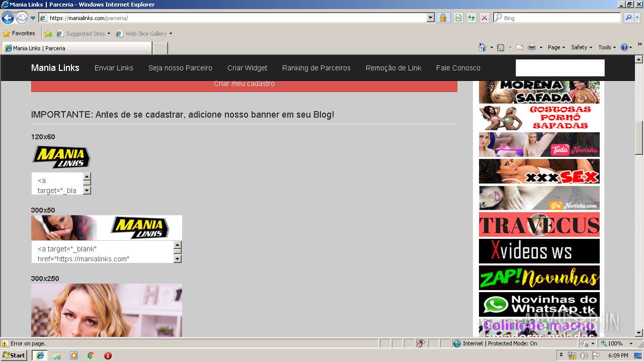Click the ZAP Novinhas sidebar banner
Screen dimensions: 644x362
point(539,278)
